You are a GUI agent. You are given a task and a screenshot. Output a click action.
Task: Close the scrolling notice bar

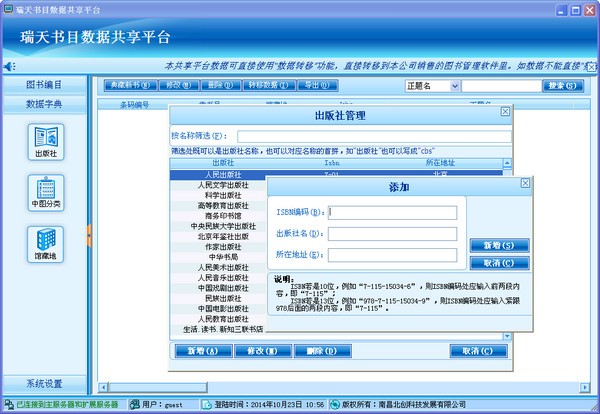point(592,67)
